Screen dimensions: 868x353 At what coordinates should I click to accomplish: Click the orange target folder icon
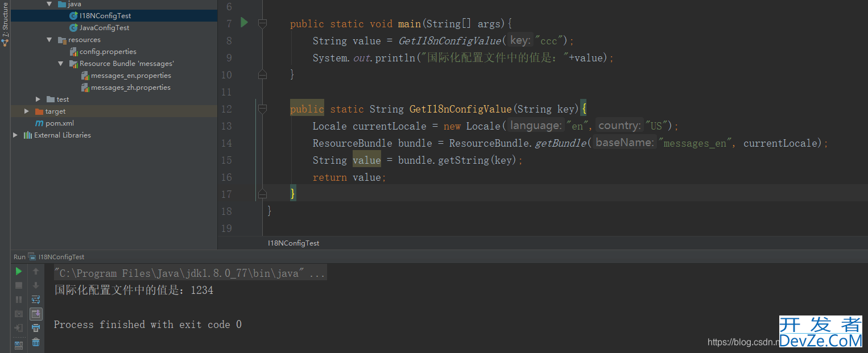point(39,111)
